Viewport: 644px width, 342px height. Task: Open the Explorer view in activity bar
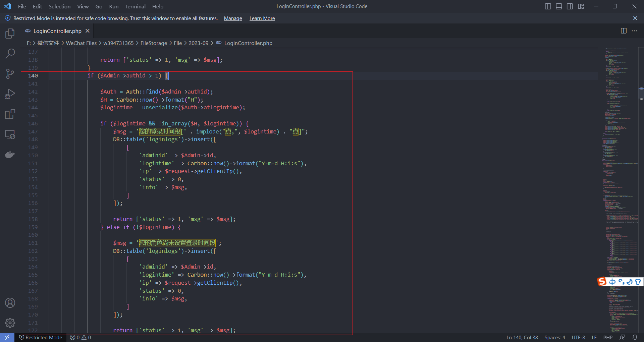tap(10, 33)
